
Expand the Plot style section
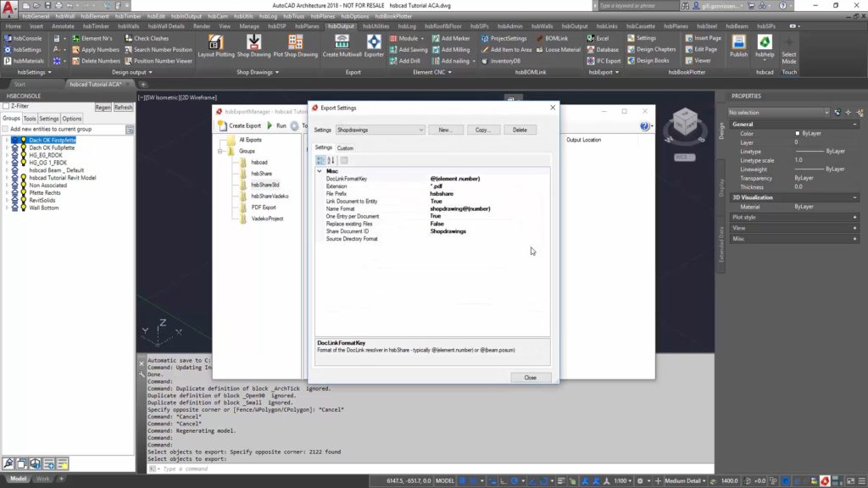pos(854,217)
